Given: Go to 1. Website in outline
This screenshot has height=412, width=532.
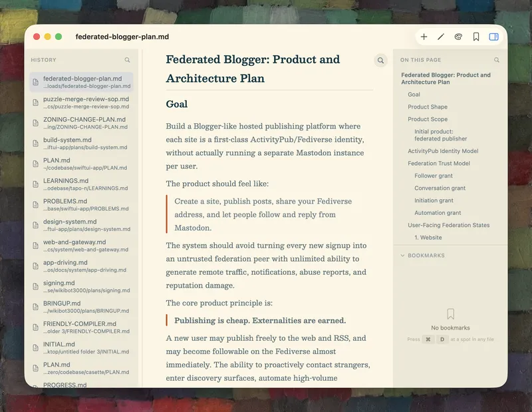Looking at the screenshot, I should click(x=428, y=238).
